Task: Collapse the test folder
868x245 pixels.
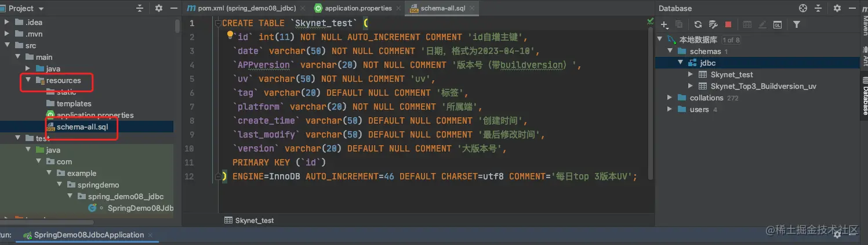Action: coord(17,138)
